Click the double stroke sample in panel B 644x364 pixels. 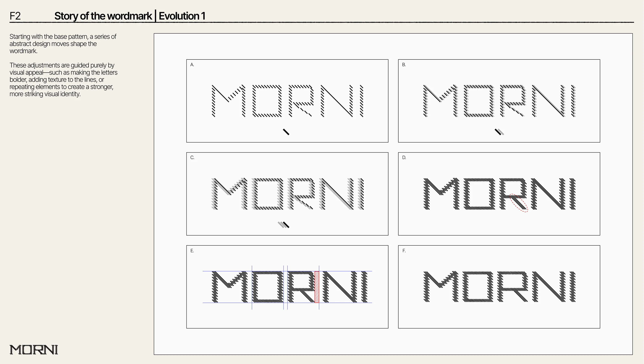pos(499,132)
